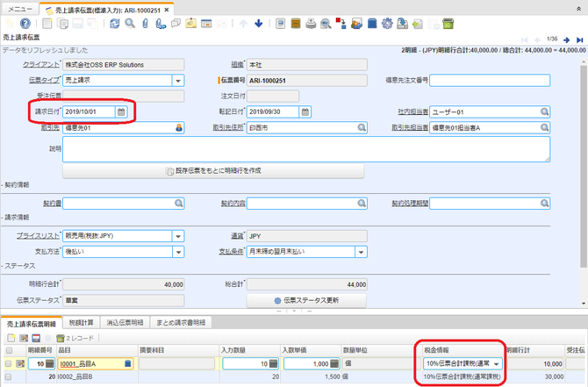This screenshot has width=588, height=387.
Task: Select the I0002_品目B line row
Action: click(294, 376)
